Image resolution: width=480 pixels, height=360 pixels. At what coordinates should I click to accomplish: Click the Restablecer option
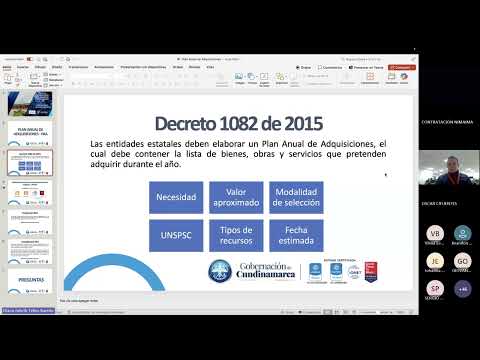tap(54, 80)
